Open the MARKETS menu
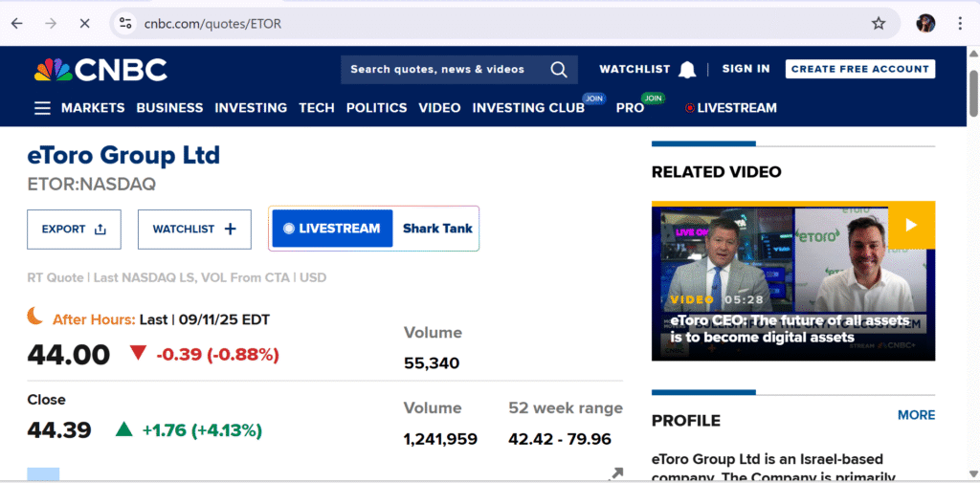Image resolution: width=980 pixels, height=483 pixels. point(93,108)
